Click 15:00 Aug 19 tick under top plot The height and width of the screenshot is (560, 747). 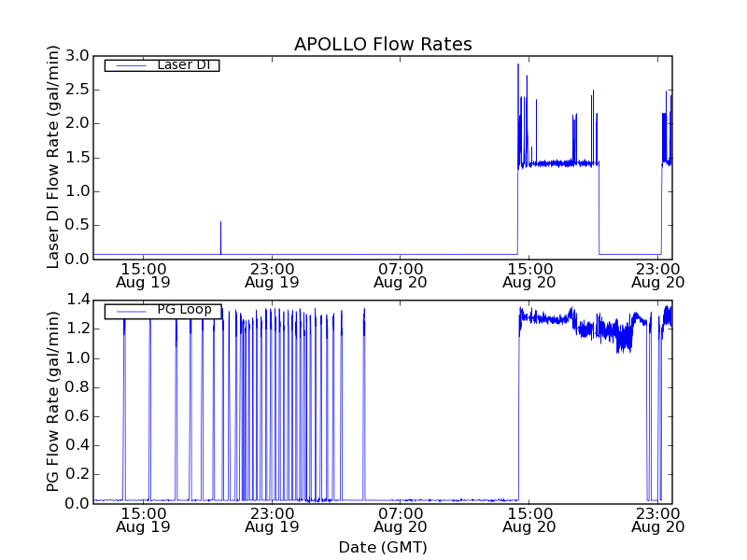tap(143, 274)
